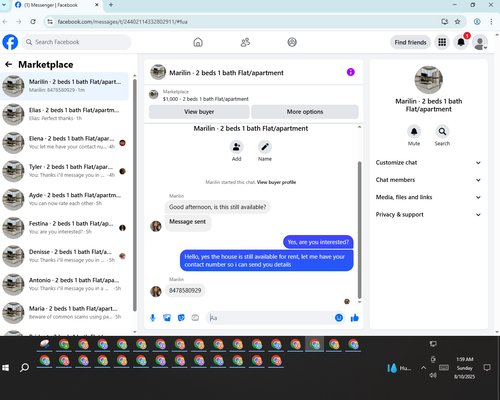The width and height of the screenshot is (500, 400).
Task: Click the "Good afternoon, is this still available?" message
Action: coord(217,207)
